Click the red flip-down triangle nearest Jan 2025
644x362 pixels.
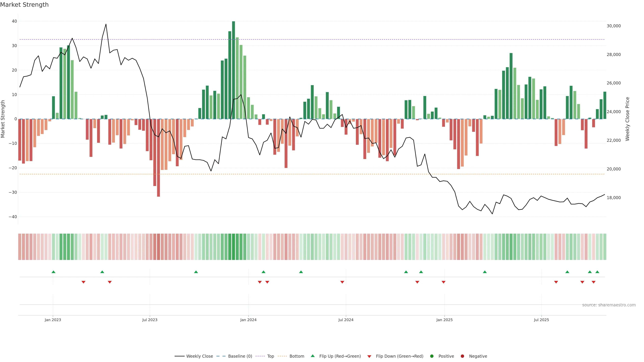pyautogui.click(x=443, y=282)
